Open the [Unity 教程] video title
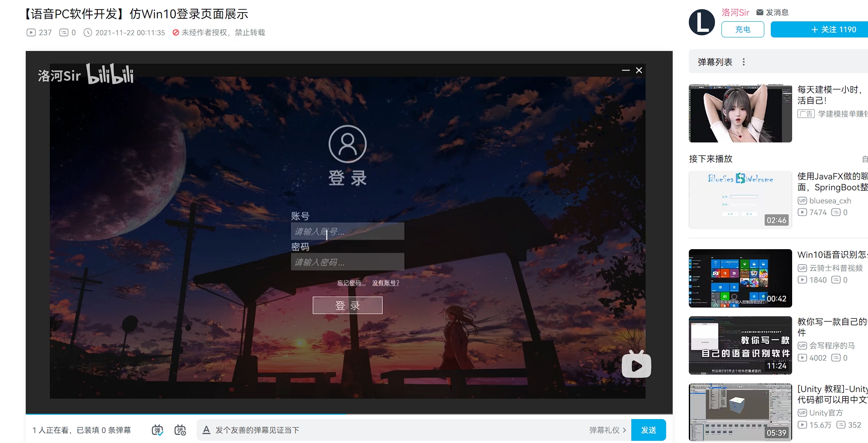 coord(833,394)
